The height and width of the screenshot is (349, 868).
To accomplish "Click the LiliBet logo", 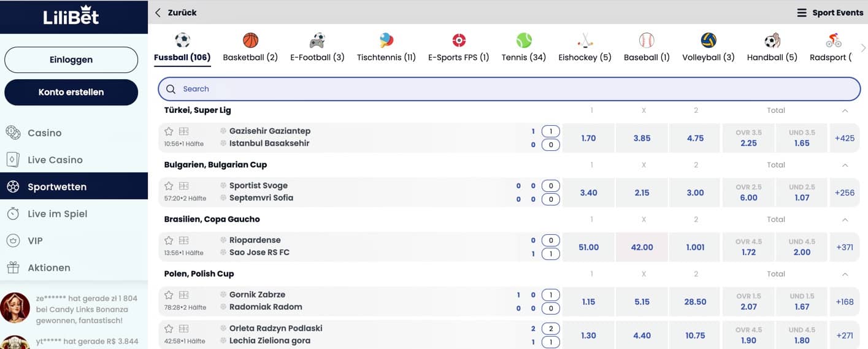I will (71, 17).
